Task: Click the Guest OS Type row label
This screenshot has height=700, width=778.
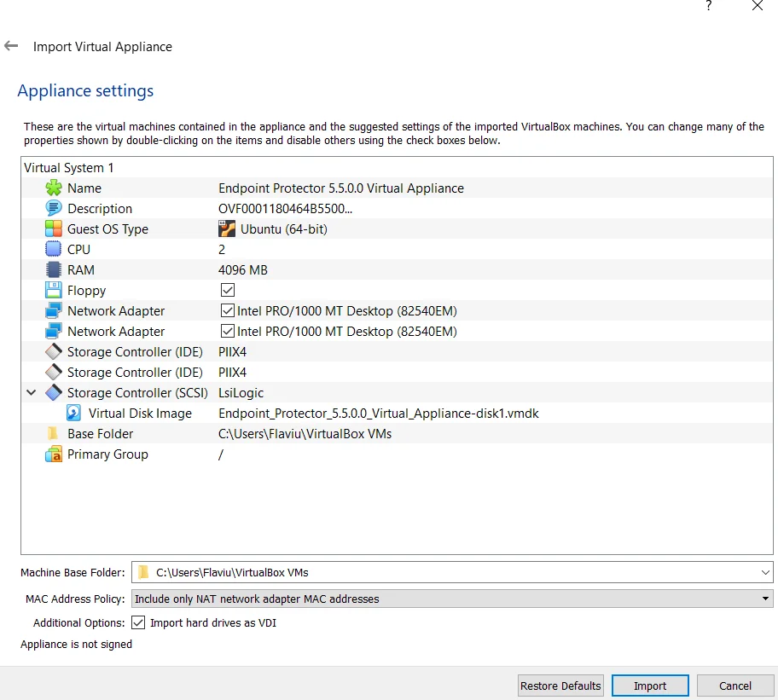Action: (x=107, y=229)
